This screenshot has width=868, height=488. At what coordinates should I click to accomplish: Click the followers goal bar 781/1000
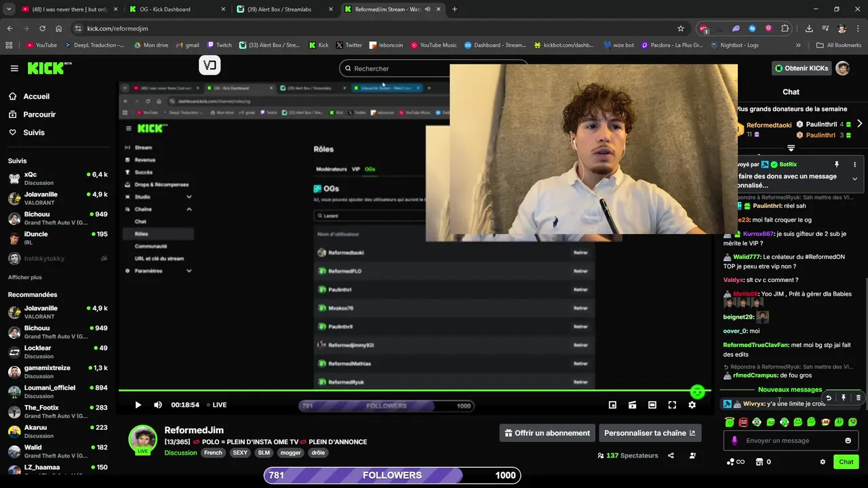392,475
